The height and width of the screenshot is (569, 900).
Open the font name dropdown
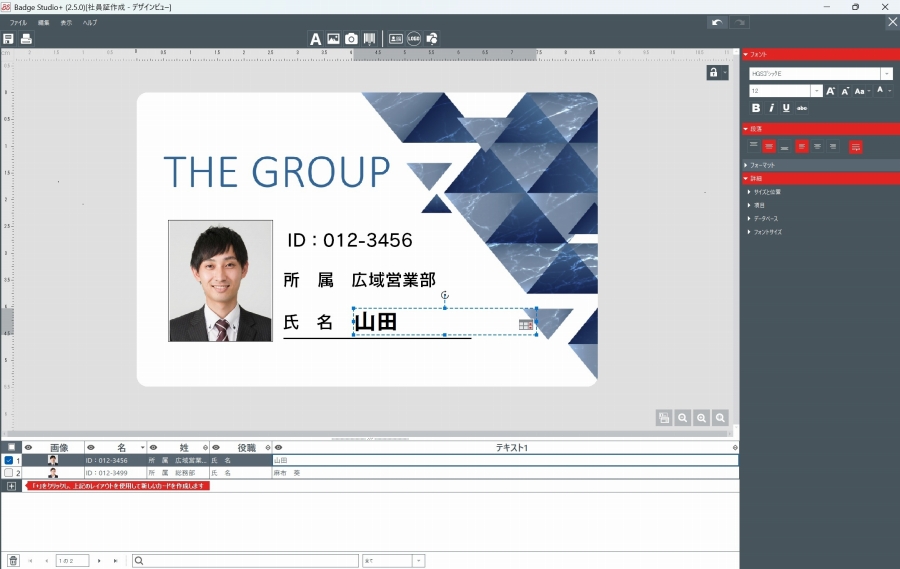click(x=886, y=74)
